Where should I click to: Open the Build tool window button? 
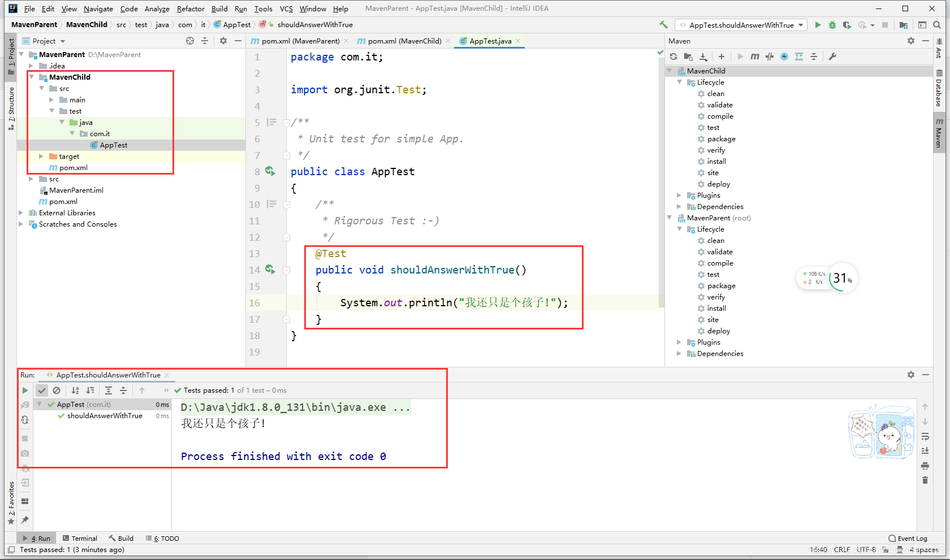click(121, 538)
